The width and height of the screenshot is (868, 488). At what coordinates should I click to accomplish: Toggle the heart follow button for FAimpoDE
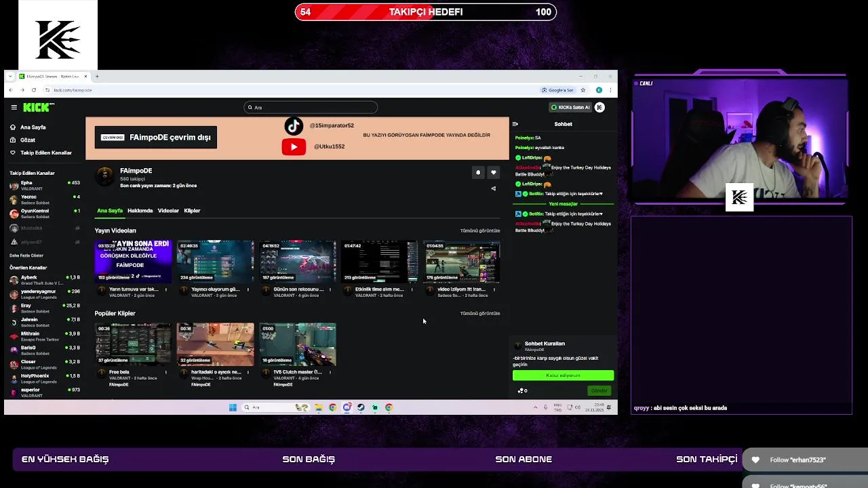click(x=494, y=173)
